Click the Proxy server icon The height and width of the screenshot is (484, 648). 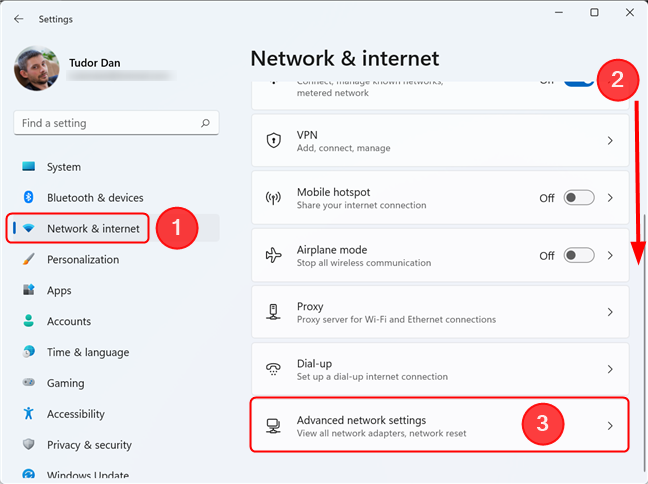point(273,312)
